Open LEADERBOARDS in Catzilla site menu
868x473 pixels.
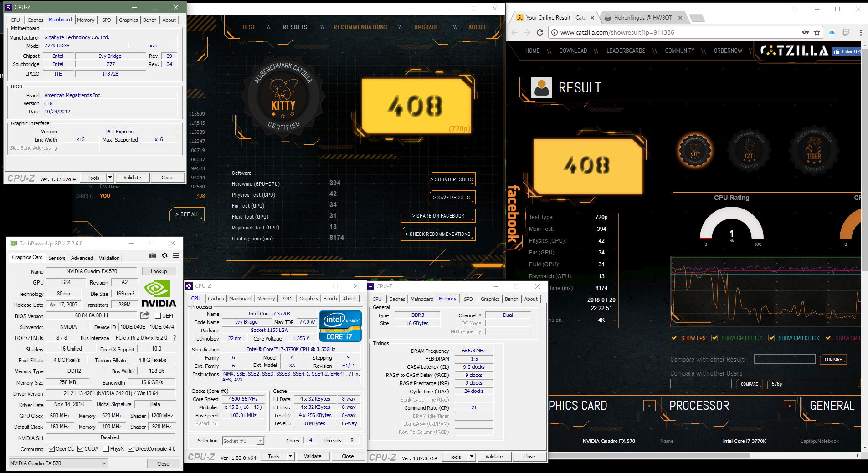[626, 51]
